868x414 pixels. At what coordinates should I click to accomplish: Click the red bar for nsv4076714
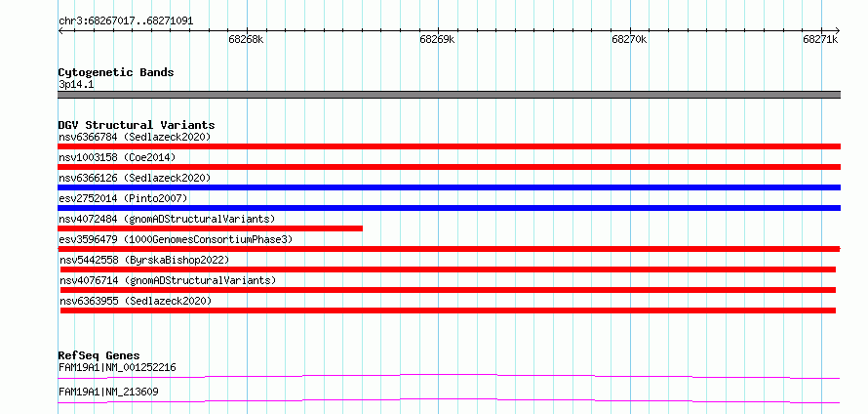pyautogui.click(x=448, y=290)
